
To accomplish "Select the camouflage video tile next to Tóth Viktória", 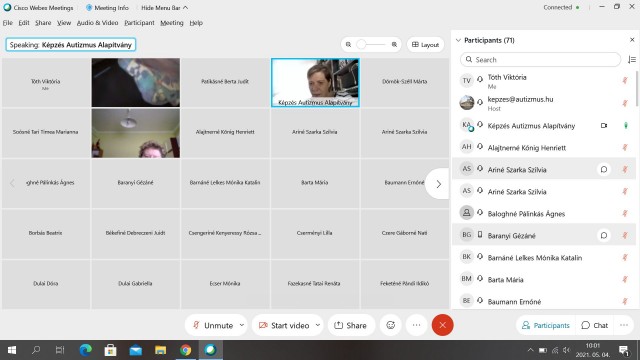I will (136, 82).
